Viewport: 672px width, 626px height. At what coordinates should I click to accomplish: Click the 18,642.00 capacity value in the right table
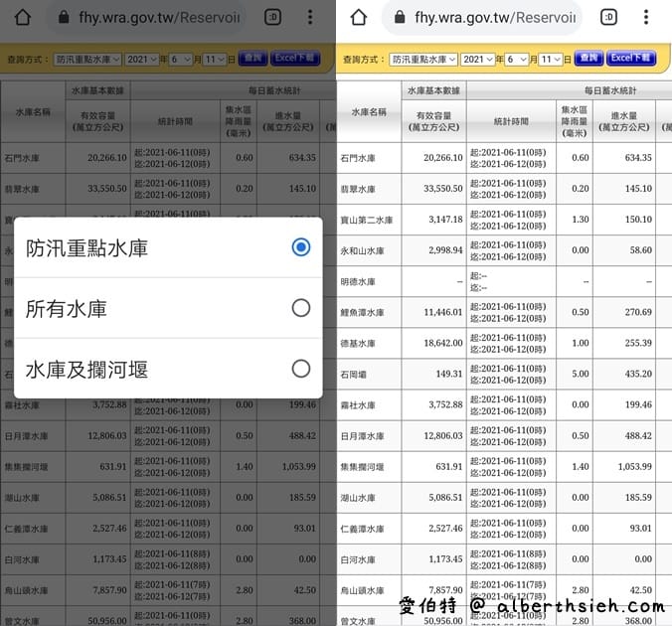click(443, 343)
